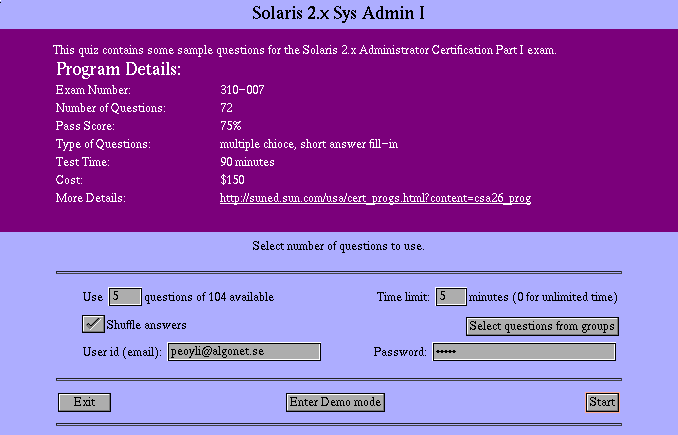Click Enter Demo mode button
The height and width of the screenshot is (435, 678).
tap(335, 402)
